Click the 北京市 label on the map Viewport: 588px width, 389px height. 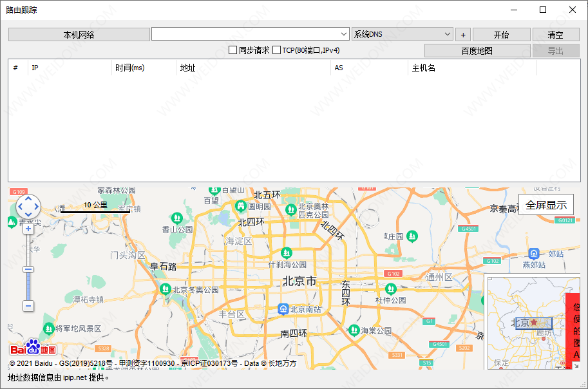(x=299, y=281)
